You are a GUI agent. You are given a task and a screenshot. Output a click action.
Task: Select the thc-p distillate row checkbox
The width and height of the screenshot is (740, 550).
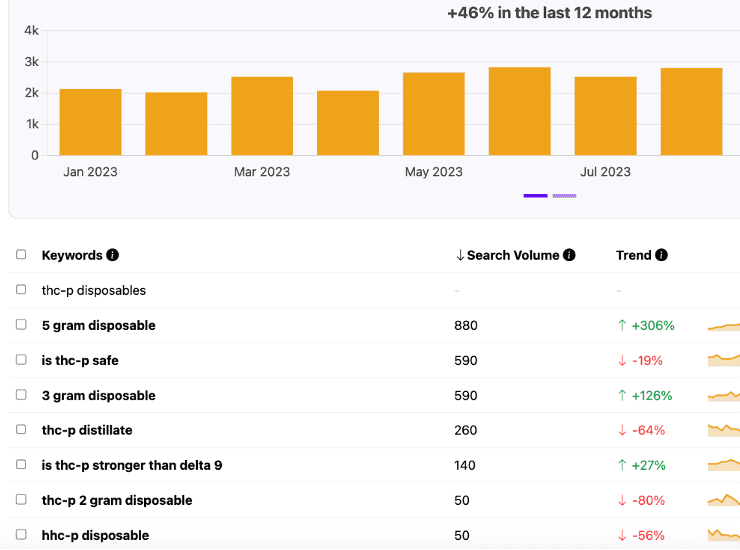pos(21,430)
